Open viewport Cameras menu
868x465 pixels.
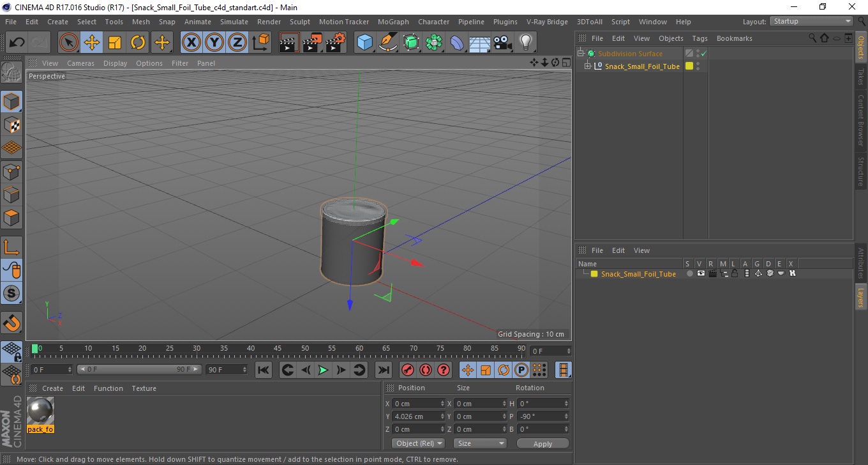(80, 63)
